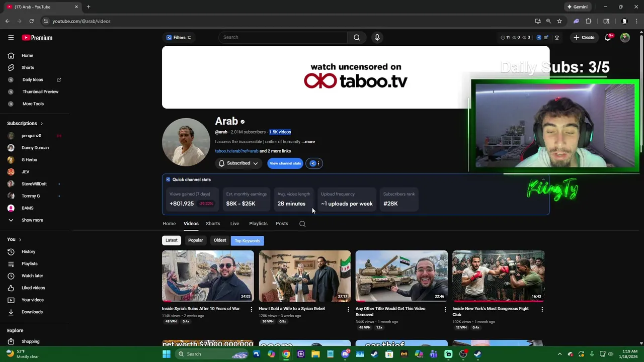Click the Arab channel profile picture

[186, 142]
